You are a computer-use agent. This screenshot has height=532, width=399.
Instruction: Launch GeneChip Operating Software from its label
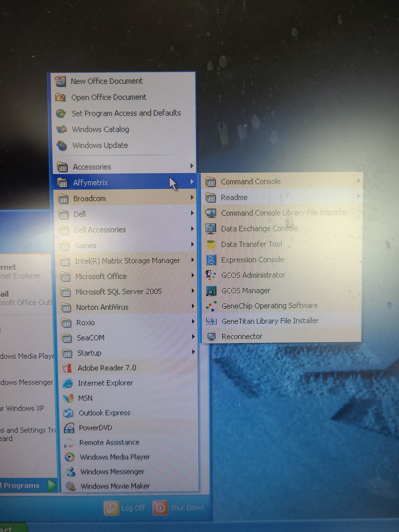[x=270, y=306]
